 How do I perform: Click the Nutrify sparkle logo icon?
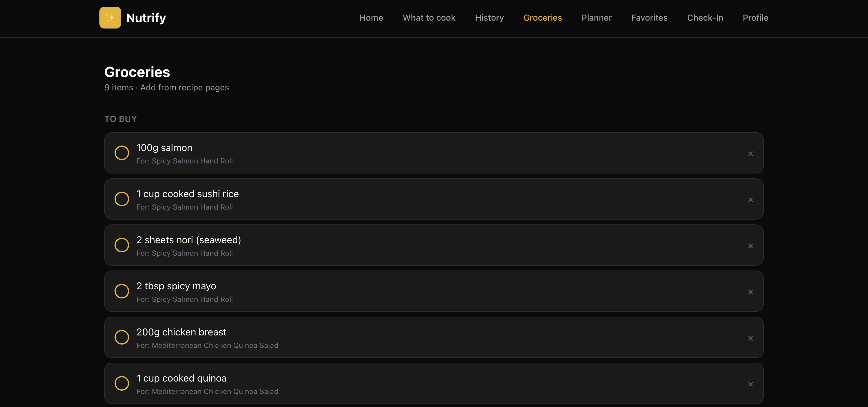point(110,18)
